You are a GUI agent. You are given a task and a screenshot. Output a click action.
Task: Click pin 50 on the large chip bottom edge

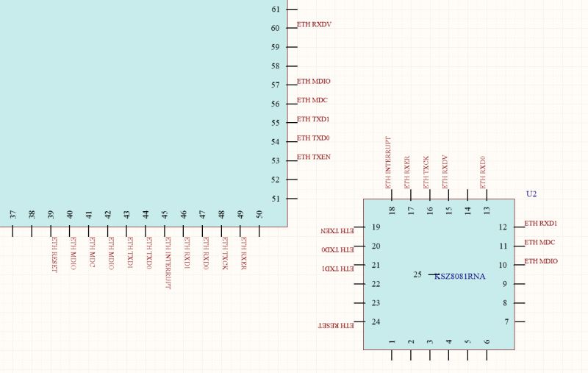pos(259,231)
